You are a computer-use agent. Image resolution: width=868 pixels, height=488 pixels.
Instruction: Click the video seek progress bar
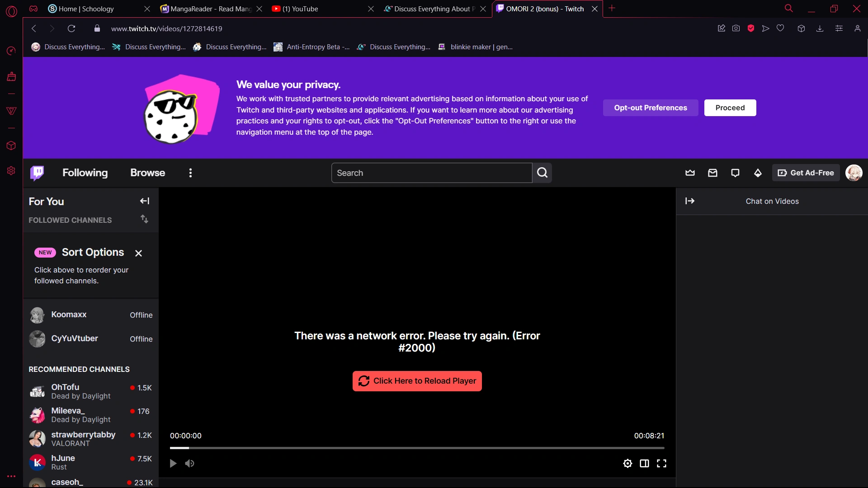click(417, 448)
